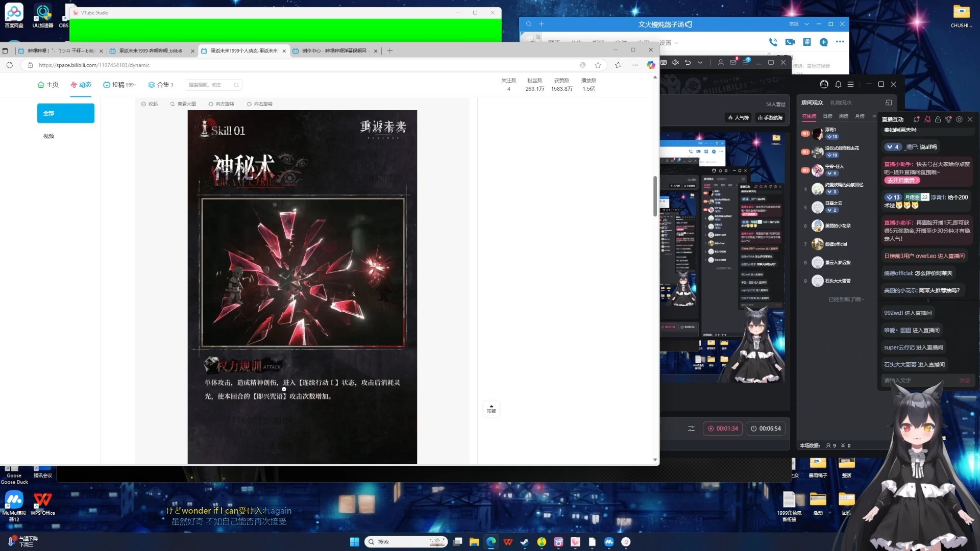Open the Edge tab actions menu
The height and width of the screenshot is (551, 980).
pyautogui.click(x=5, y=51)
